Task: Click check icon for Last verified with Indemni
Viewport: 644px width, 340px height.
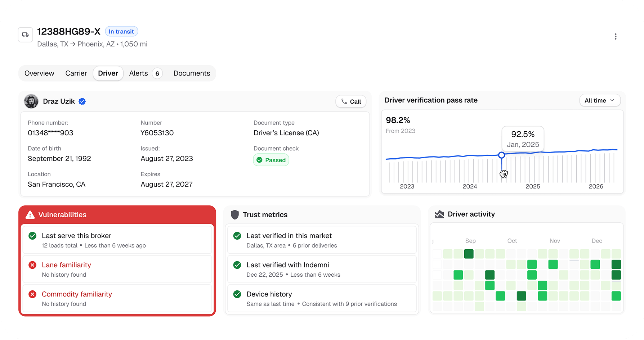Action: pyautogui.click(x=237, y=265)
